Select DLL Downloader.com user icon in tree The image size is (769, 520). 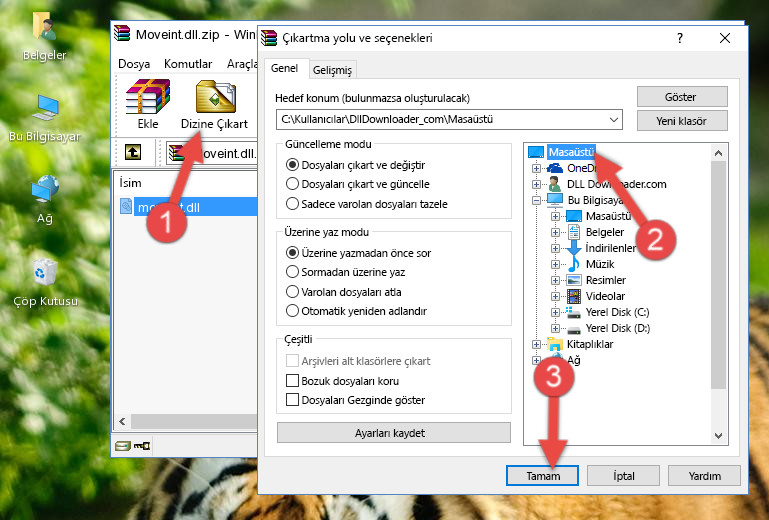click(x=555, y=184)
